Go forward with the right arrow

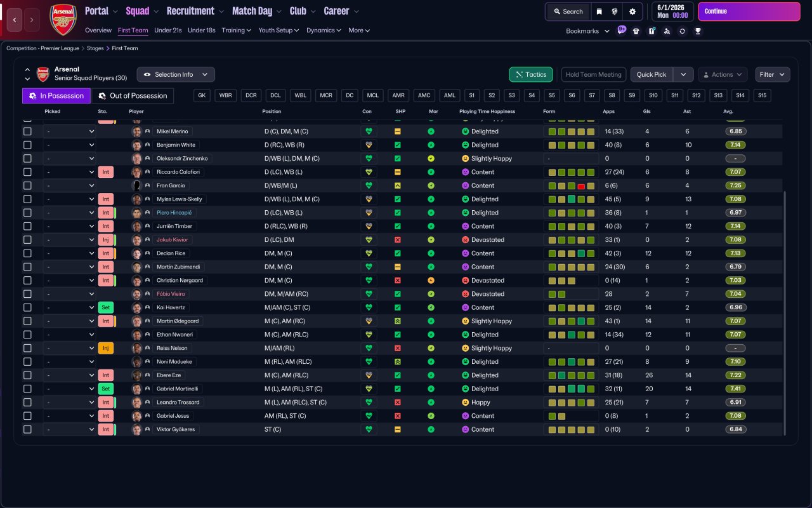32,20
